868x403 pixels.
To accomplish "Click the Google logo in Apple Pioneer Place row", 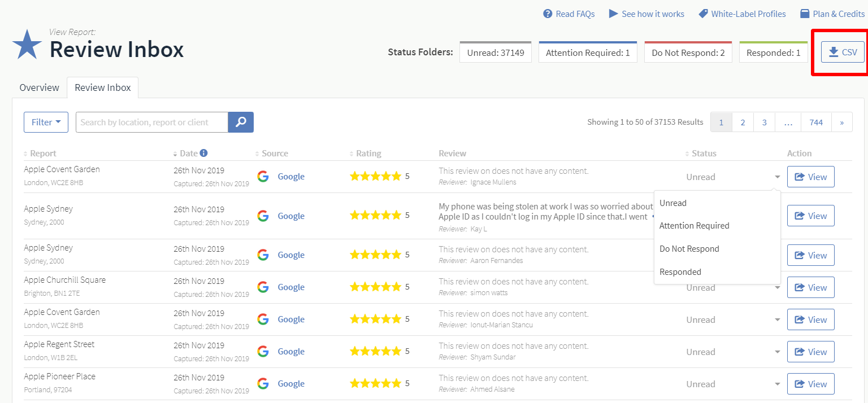I will click(263, 383).
